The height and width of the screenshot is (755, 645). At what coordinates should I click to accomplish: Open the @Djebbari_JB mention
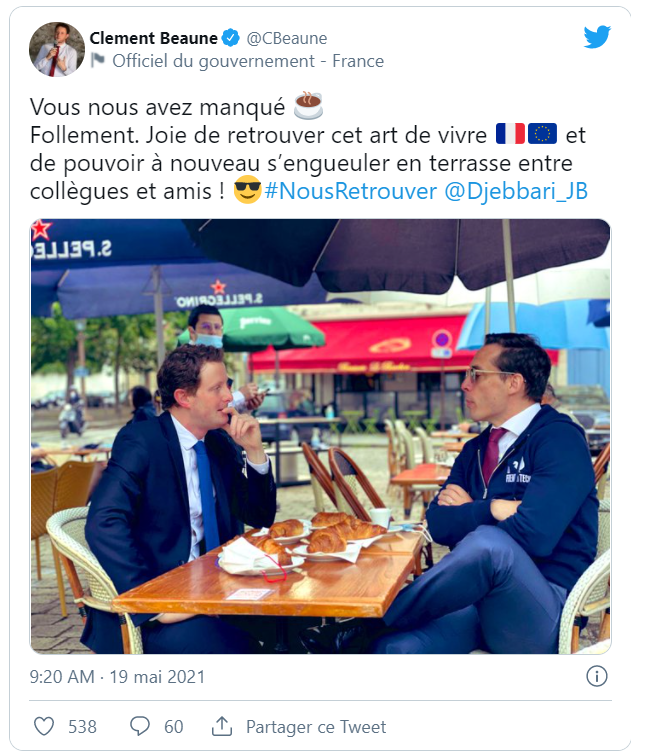tap(516, 191)
